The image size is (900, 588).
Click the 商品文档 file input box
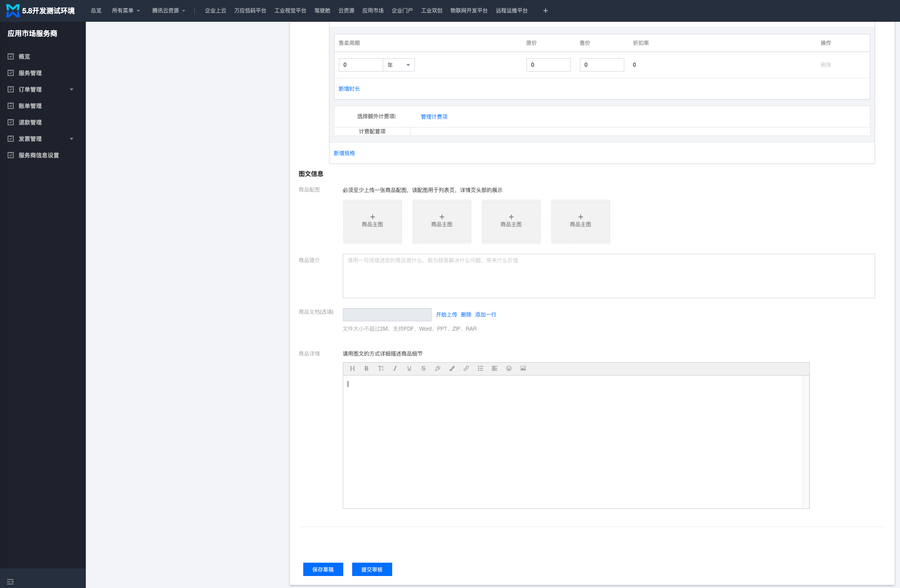(387, 315)
